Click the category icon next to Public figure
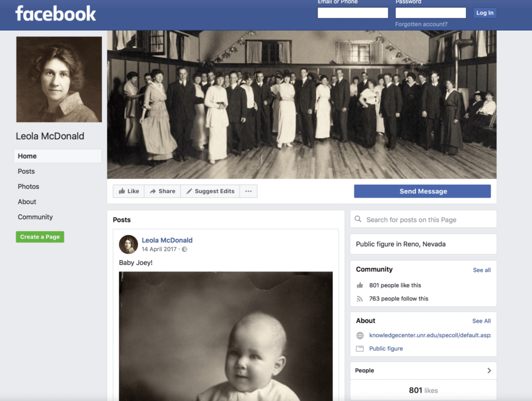Image resolution: width=532 pixels, height=401 pixels. click(x=360, y=348)
